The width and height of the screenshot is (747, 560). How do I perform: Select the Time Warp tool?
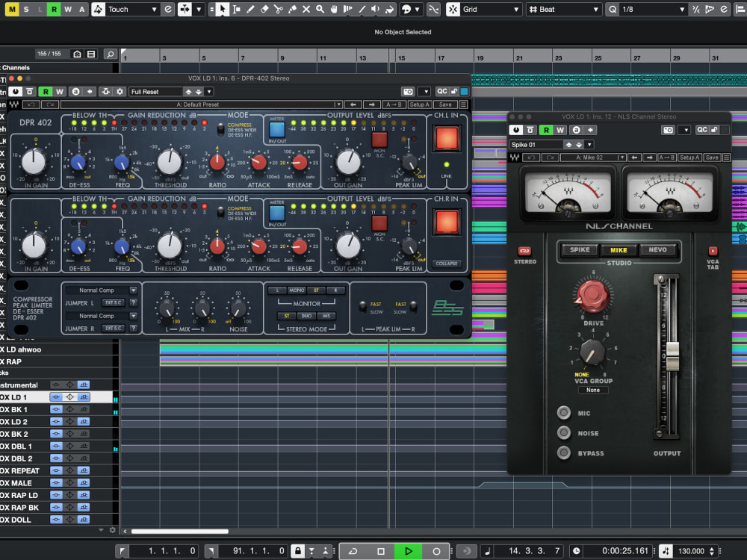pyautogui.click(x=348, y=9)
